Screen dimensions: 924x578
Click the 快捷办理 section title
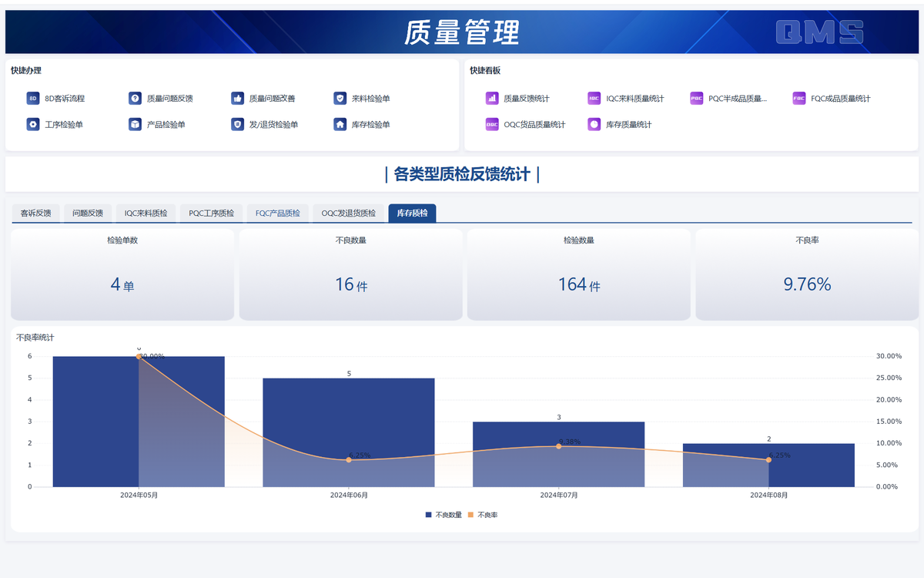pos(26,70)
